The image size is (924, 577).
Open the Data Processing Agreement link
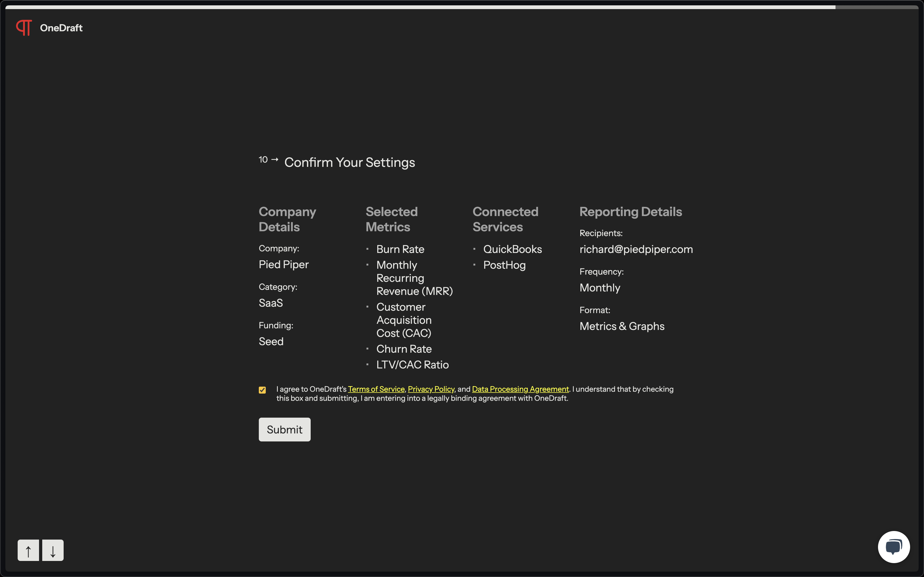[x=520, y=389]
